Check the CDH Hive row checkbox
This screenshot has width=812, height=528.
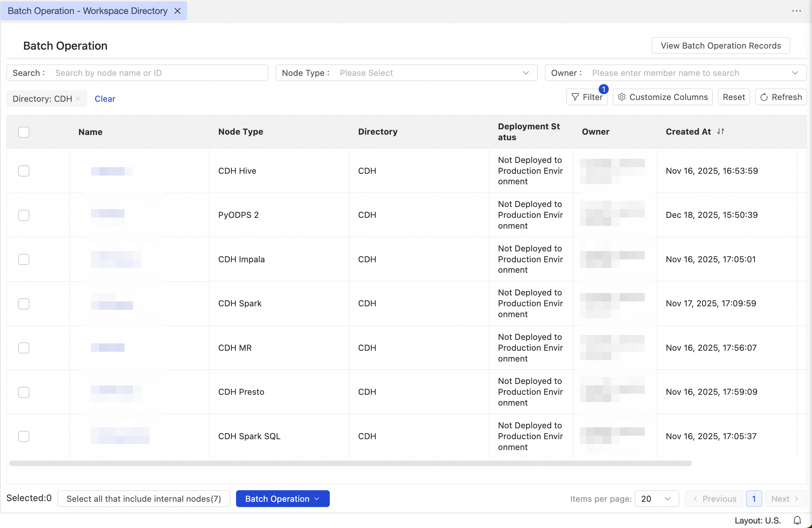(24, 171)
